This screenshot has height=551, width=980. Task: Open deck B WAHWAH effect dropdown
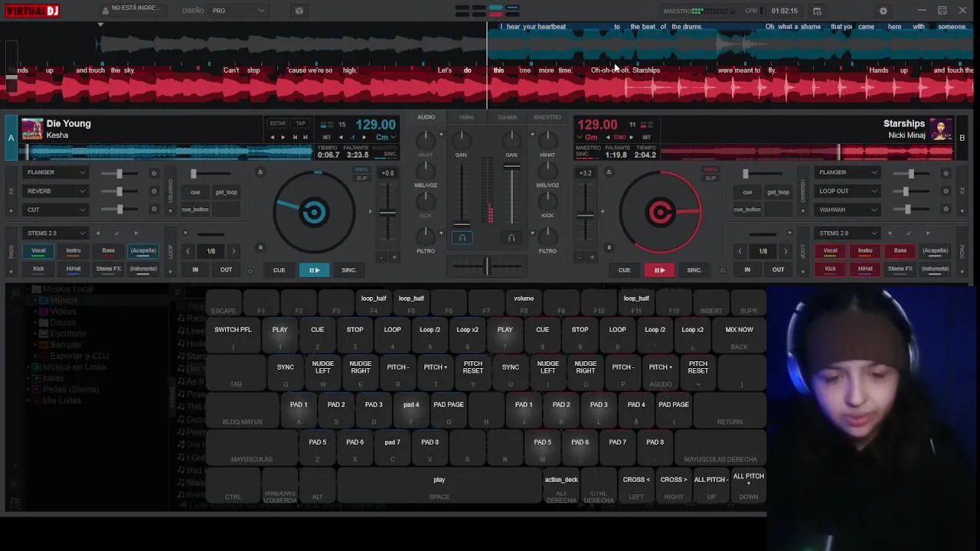tap(848, 210)
